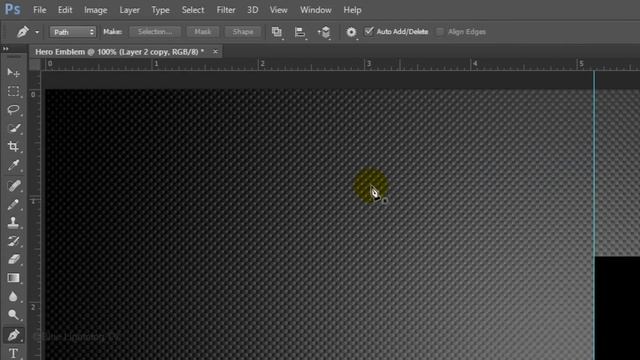Click the Photoshop Ps logo

13,9
